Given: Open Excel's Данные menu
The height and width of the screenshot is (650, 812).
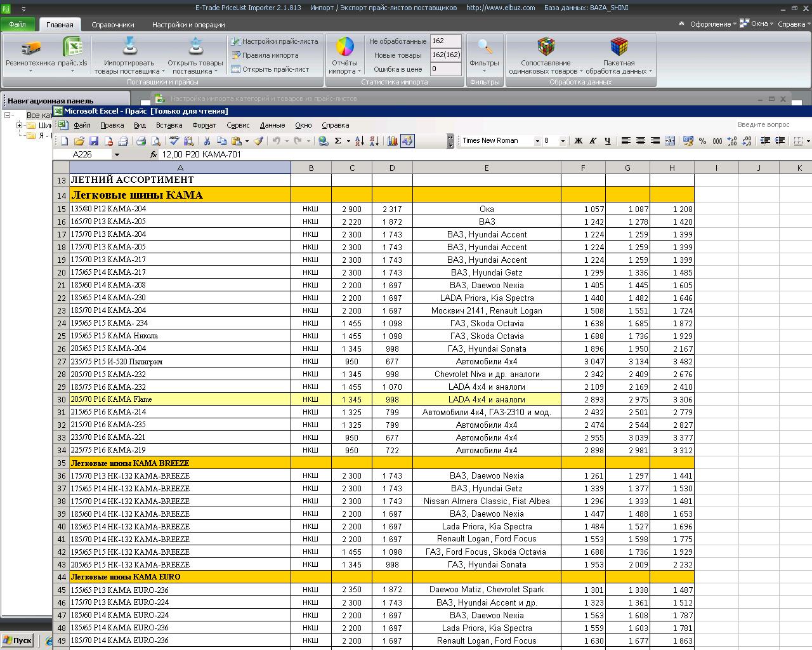Looking at the screenshot, I should [x=272, y=125].
